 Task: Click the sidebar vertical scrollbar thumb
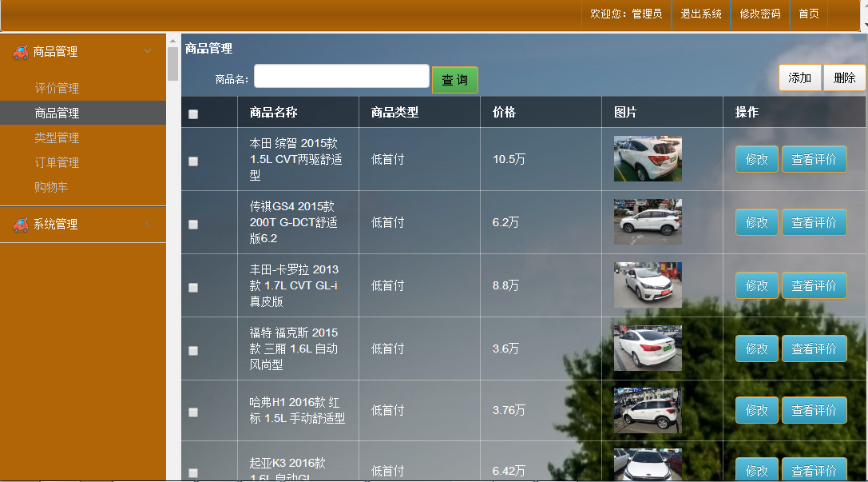pyautogui.click(x=172, y=64)
